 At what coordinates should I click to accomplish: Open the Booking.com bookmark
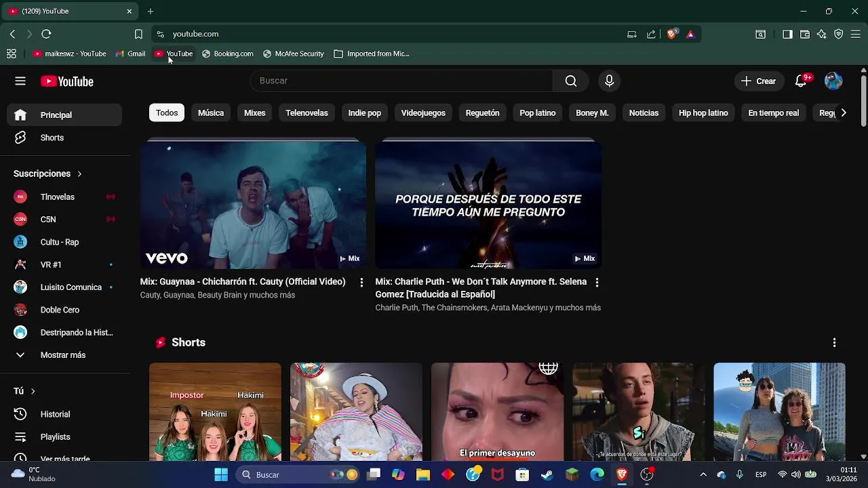[x=227, y=54]
